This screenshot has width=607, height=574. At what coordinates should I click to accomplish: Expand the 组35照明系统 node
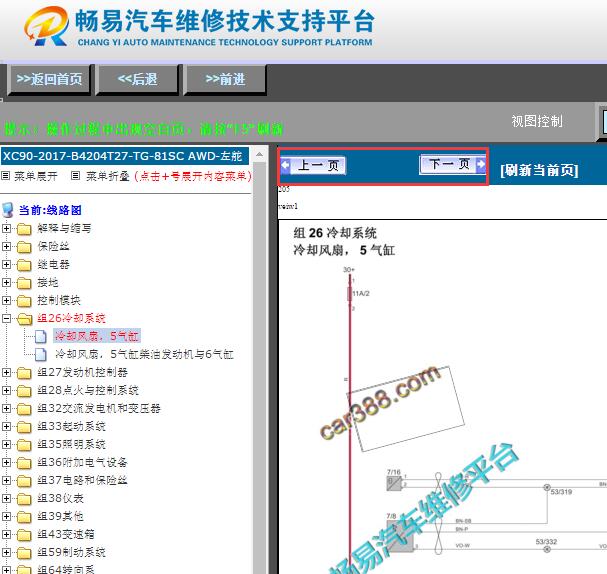click(6, 444)
